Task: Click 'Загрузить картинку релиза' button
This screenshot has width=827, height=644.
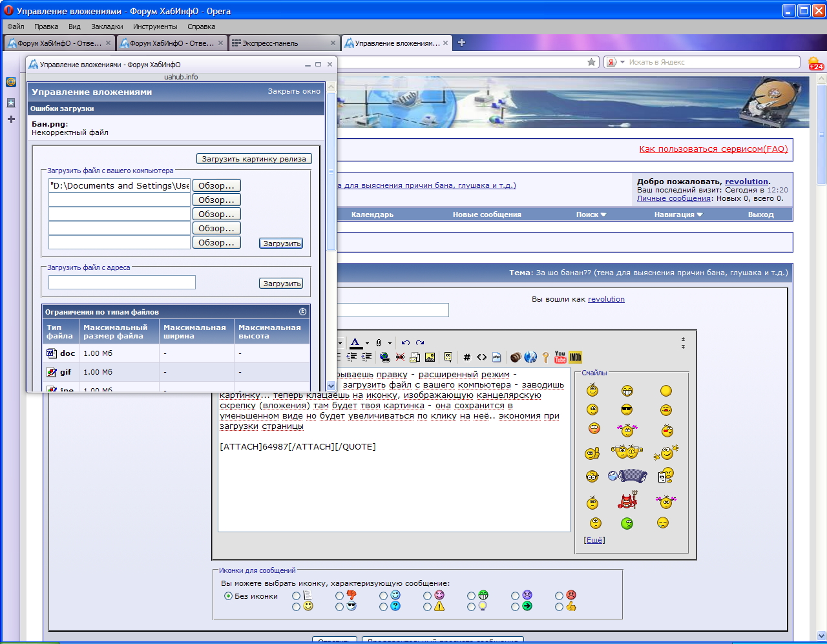Action: (254, 159)
